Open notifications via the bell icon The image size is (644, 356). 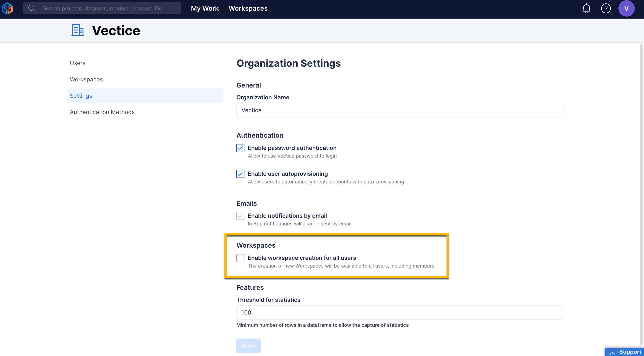pos(586,8)
